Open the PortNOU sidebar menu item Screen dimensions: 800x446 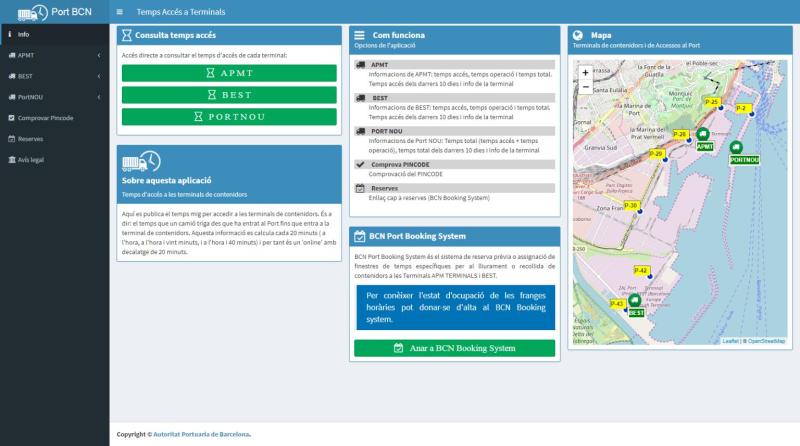(x=55, y=97)
